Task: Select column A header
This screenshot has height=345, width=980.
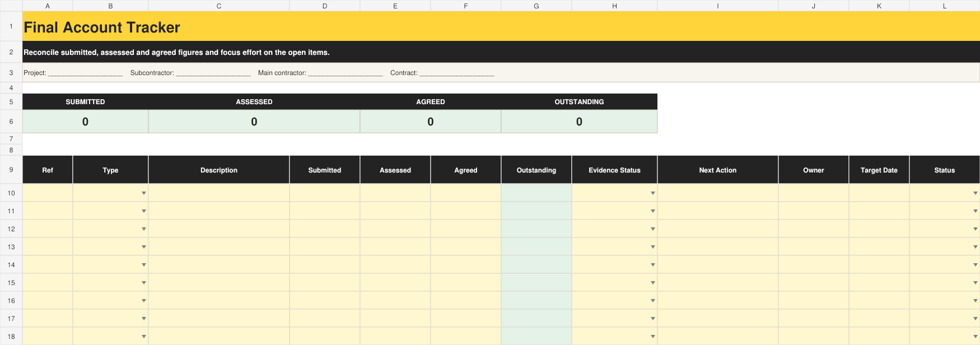Action: [48, 6]
